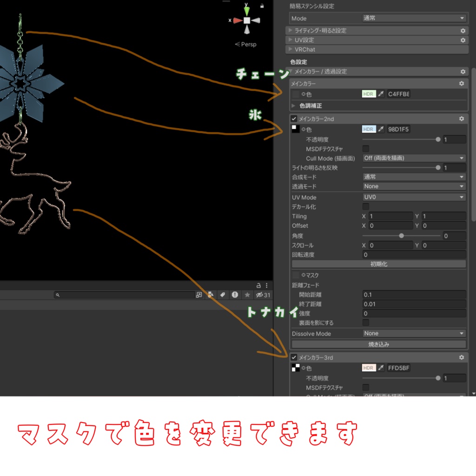The height and width of the screenshot is (476, 476).
Task: Open HDR color swatch for 98D1F5
Action: tap(369, 129)
